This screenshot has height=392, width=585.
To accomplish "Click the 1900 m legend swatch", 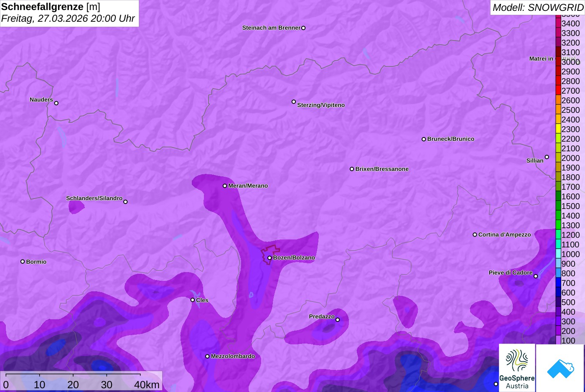I will click(558, 167).
